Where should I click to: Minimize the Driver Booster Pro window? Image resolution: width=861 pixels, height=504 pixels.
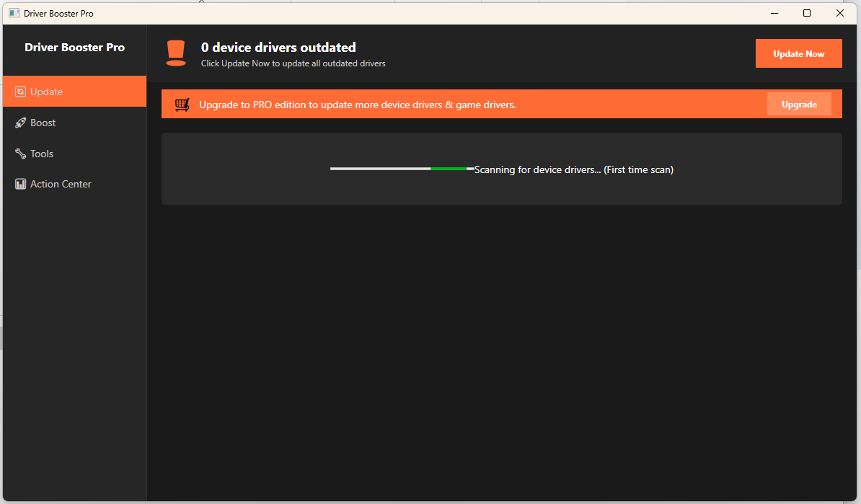click(x=774, y=13)
